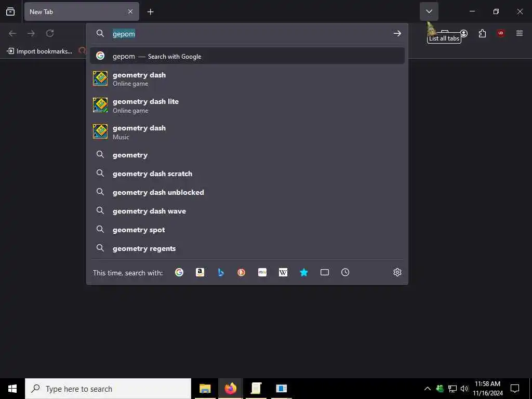Open the uBlock Origin toolbar icon
Image resolution: width=532 pixels, height=399 pixels.
pos(501,33)
